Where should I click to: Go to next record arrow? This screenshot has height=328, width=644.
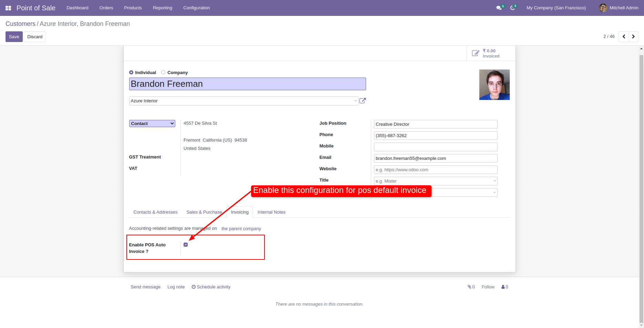[x=633, y=37]
